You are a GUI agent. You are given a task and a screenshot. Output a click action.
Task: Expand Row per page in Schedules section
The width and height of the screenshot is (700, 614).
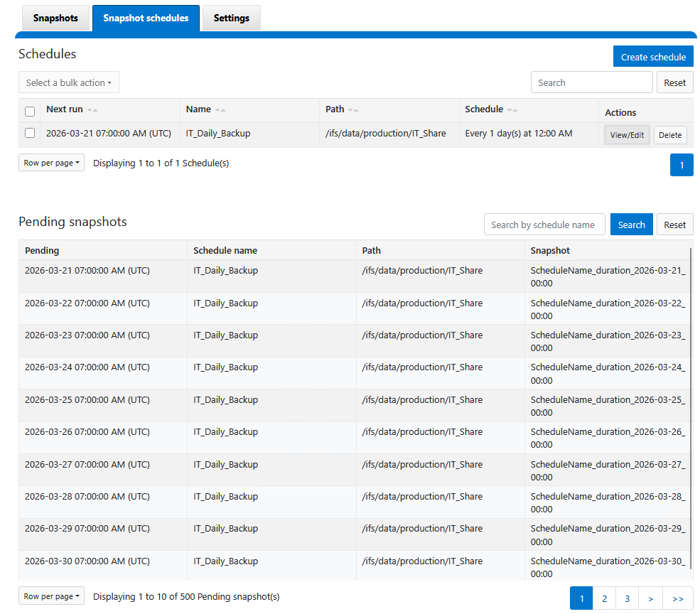[x=51, y=163]
